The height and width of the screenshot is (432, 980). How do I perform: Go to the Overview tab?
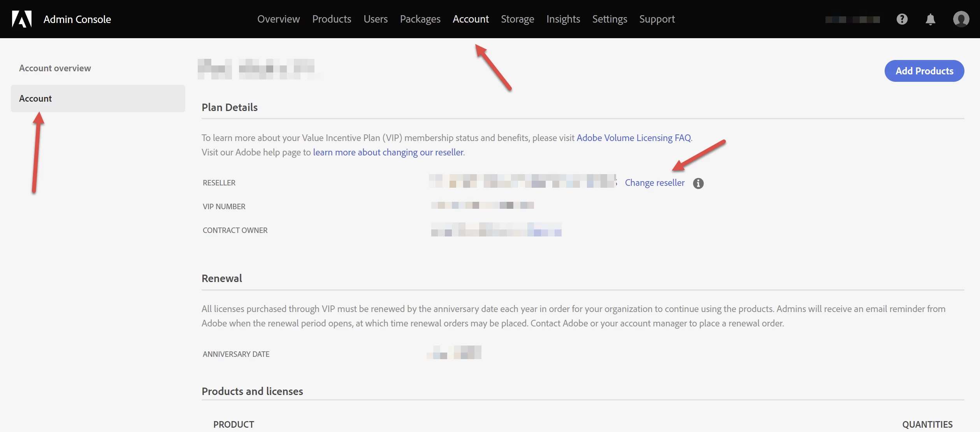click(278, 19)
